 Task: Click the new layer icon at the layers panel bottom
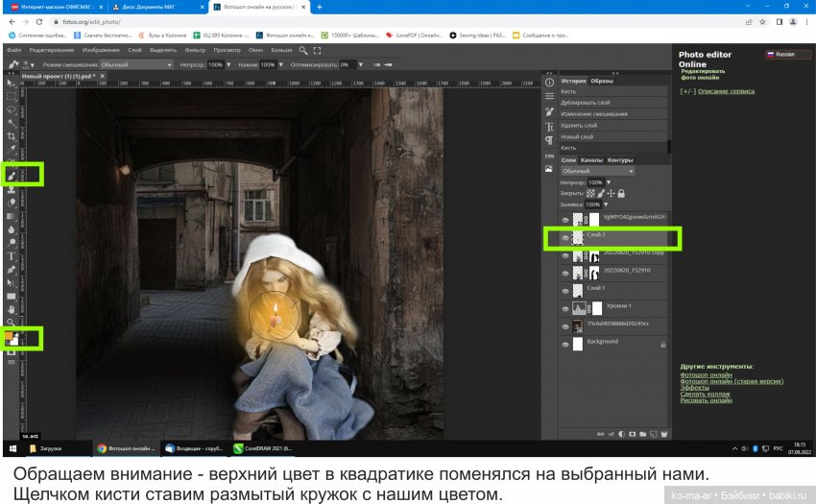coord(653,434)
